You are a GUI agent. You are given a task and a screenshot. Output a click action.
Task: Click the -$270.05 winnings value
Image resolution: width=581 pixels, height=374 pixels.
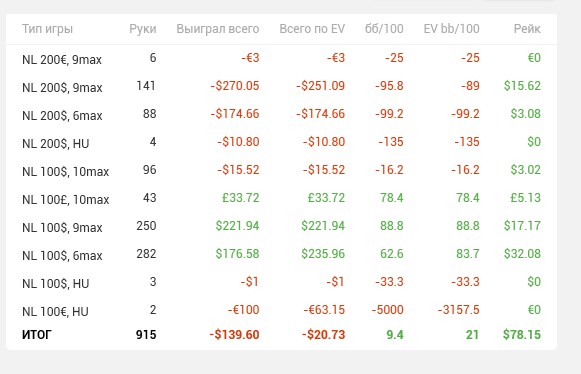[x=235, y=86]
